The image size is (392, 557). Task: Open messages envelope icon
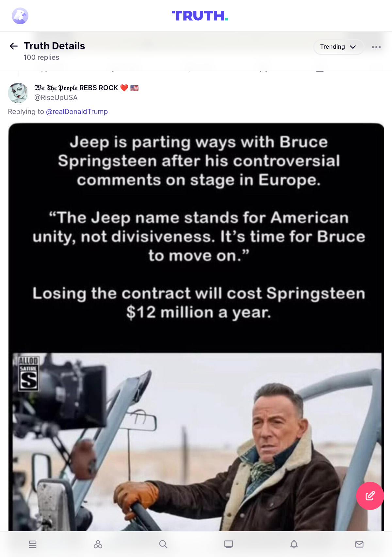pos(359,544)
